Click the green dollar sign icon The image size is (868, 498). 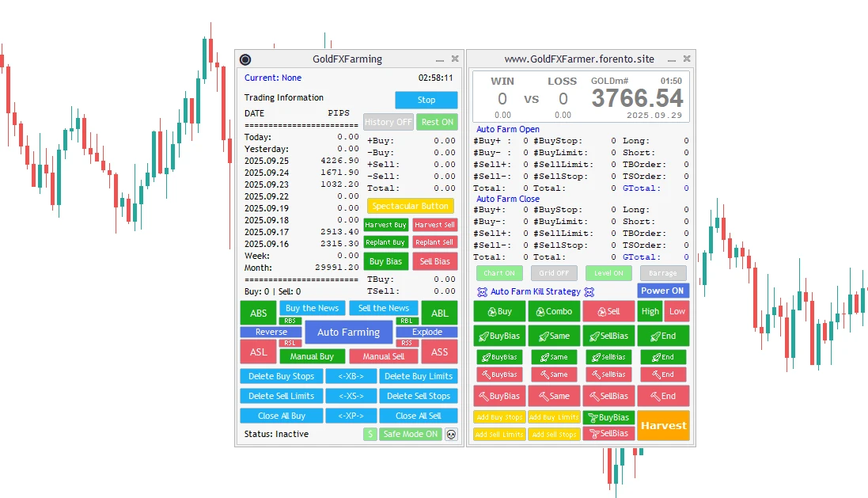(x=370, y=434)
